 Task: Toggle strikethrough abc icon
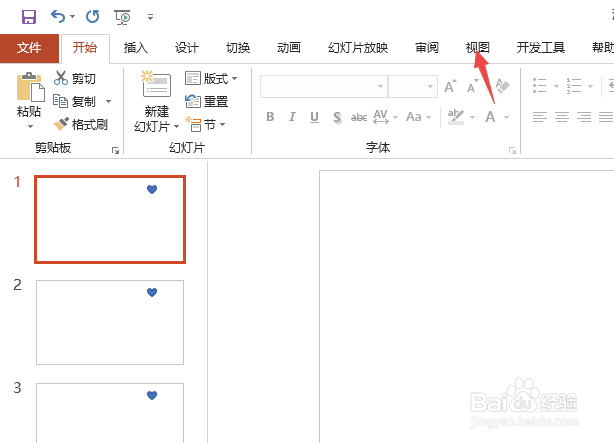coord(359,117)
